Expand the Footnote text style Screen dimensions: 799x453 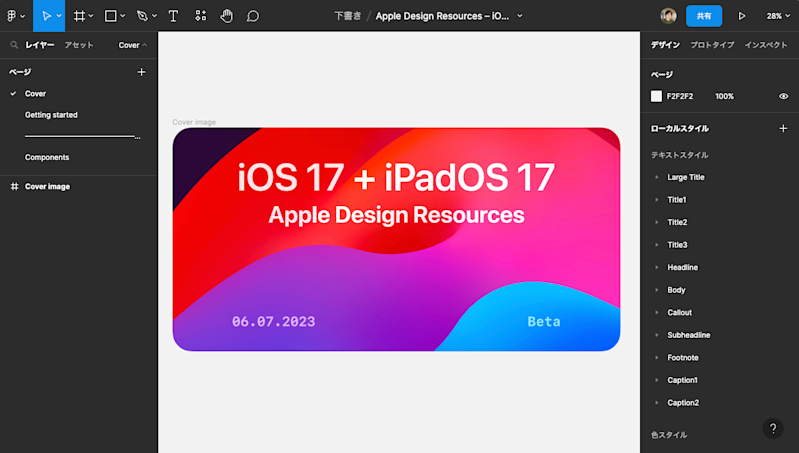click(657, 357)
